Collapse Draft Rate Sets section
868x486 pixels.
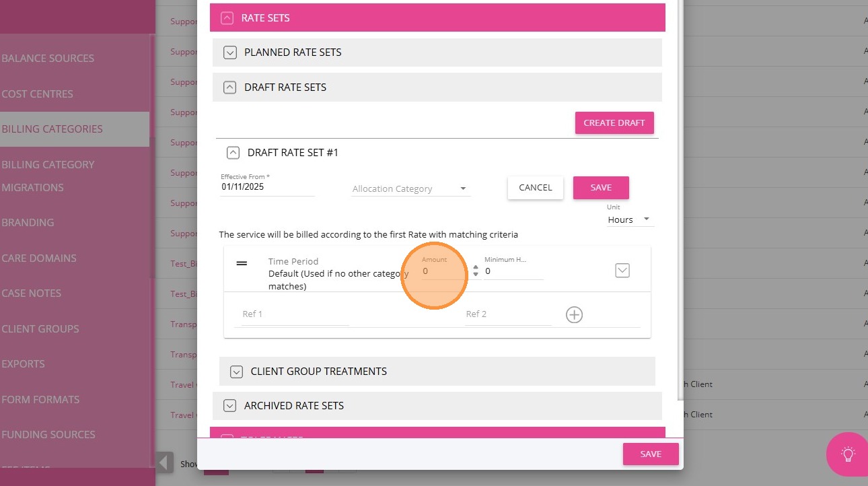(x=230, y=88)
